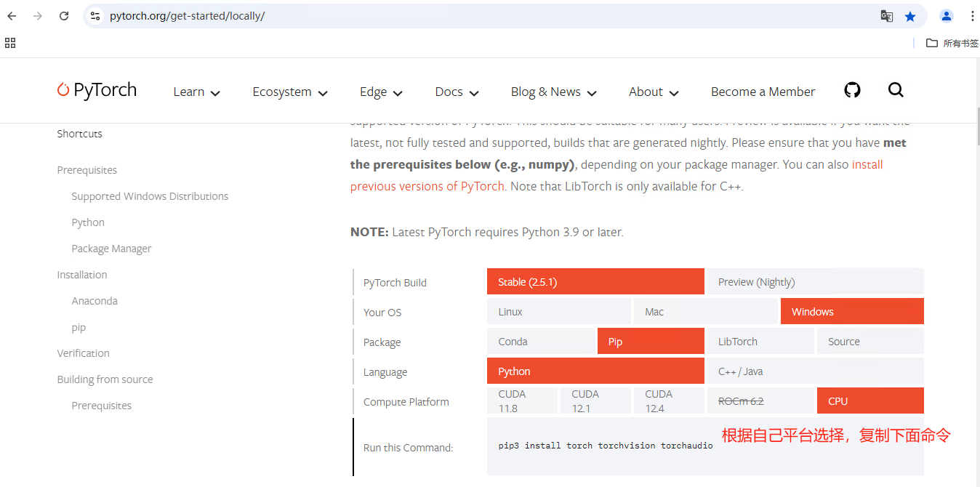Jump to Package Manager shortcut
The width and height of the screenshot is (980, 487).
coord(111,249)
